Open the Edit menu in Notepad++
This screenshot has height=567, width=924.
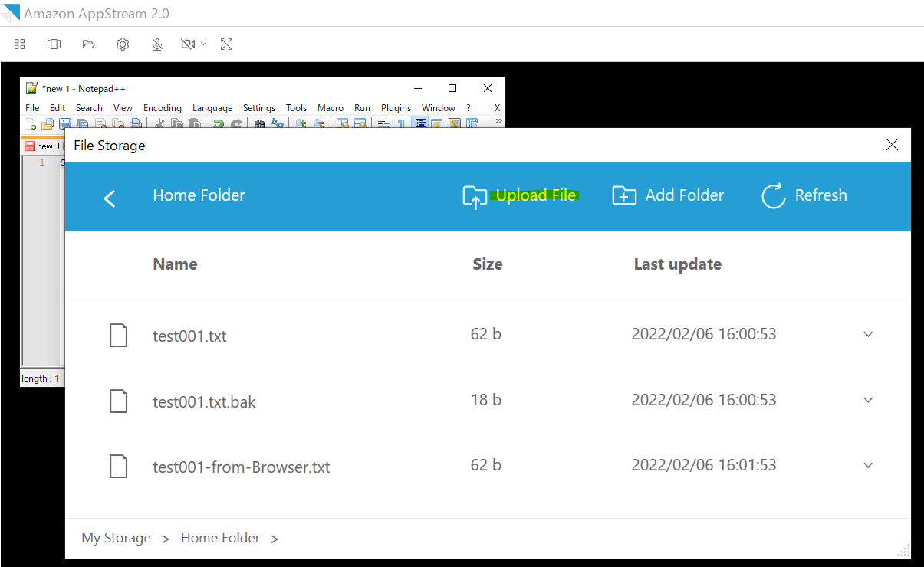[58, 108]
